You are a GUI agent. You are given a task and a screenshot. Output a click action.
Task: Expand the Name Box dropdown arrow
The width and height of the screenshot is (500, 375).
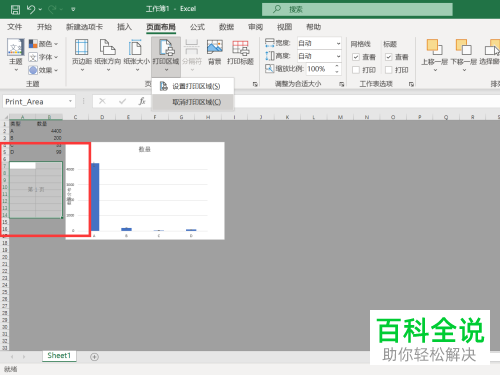70,101
